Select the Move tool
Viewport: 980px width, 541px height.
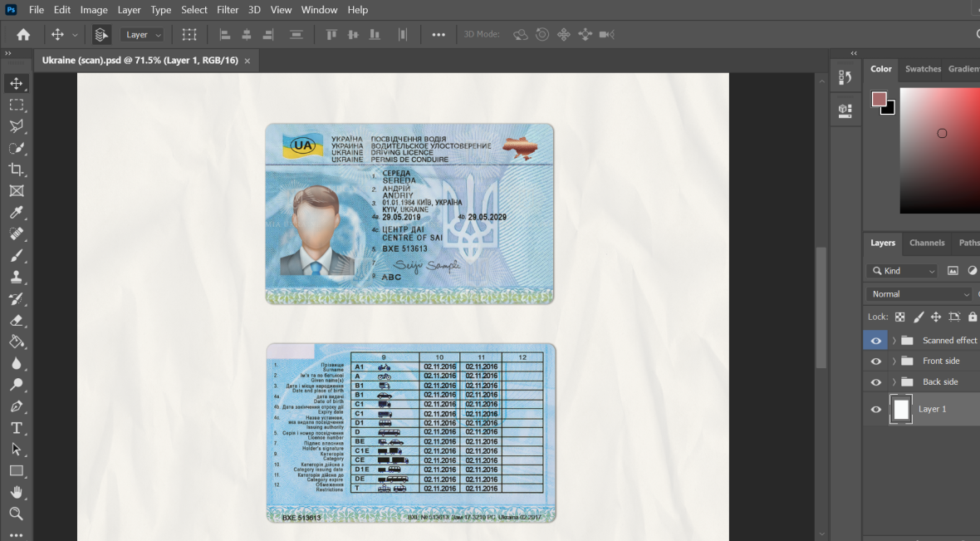click(16, 83)
